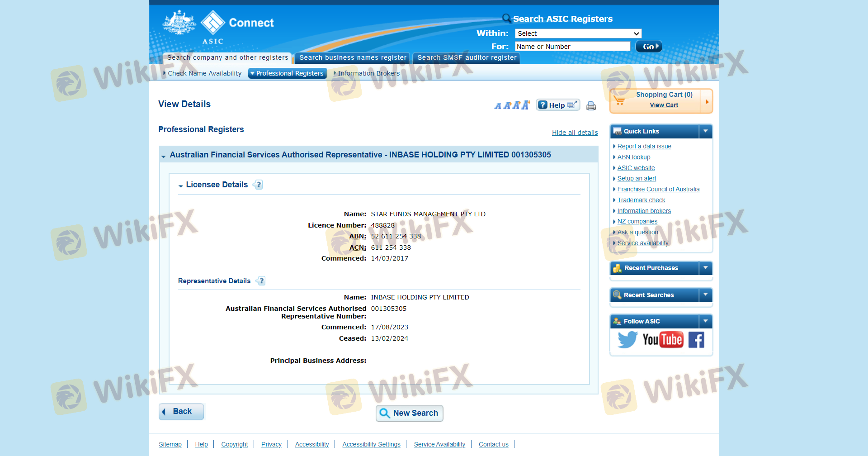The height and width of the screenshot is (456, 868).
Task: Toggle the Follow ASIC panel arrow
Action: (x=705, y=321)
